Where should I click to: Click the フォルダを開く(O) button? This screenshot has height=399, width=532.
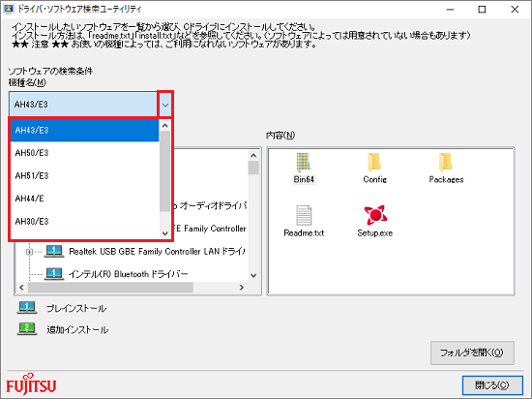472,353
